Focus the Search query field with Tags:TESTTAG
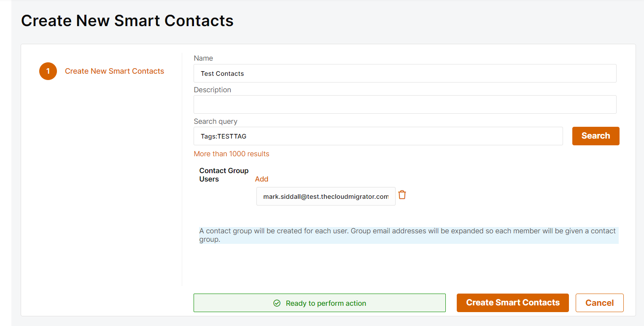The image size is (644, 326). click(x=378, y=136)
